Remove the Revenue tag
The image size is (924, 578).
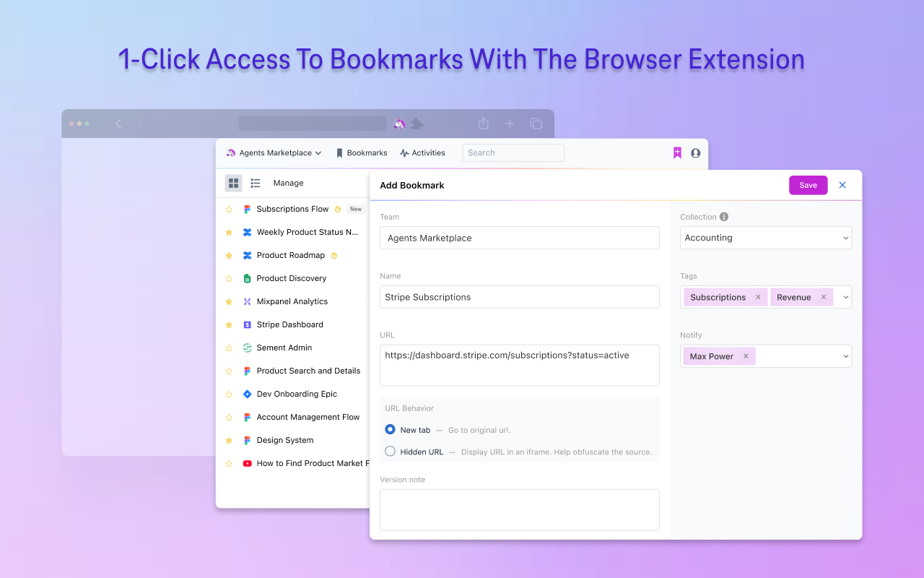tap(823, 297)
